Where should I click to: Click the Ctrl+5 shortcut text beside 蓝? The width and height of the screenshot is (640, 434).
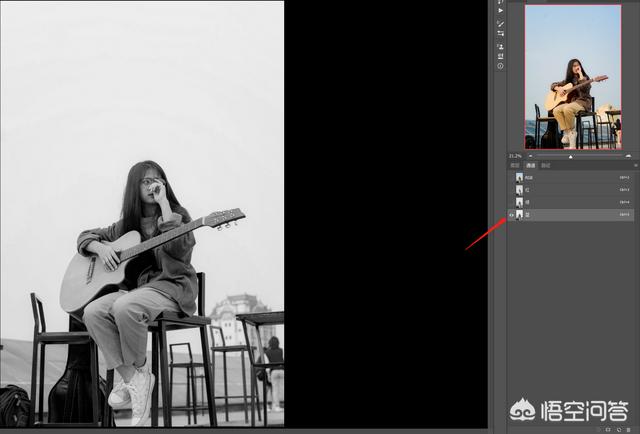[624, 215]
